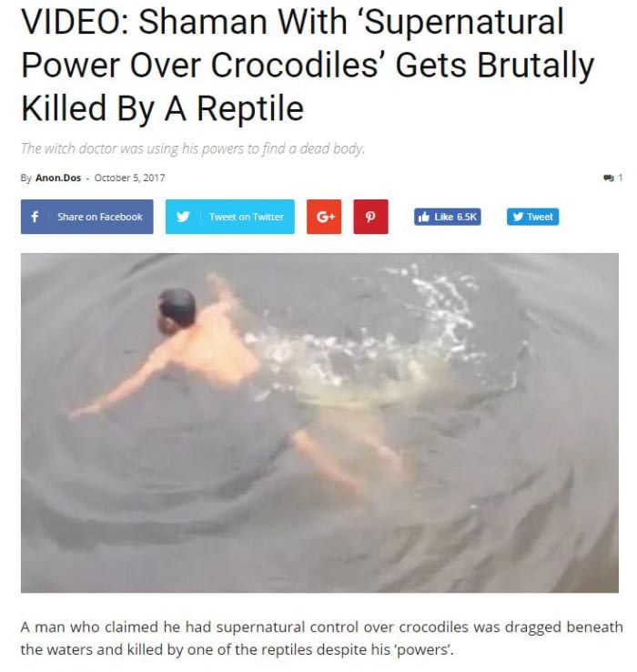Screen dimensions: 637x672
Task: Click the 'Tweet on Twitter' button
Action: [x=230, y=217]
